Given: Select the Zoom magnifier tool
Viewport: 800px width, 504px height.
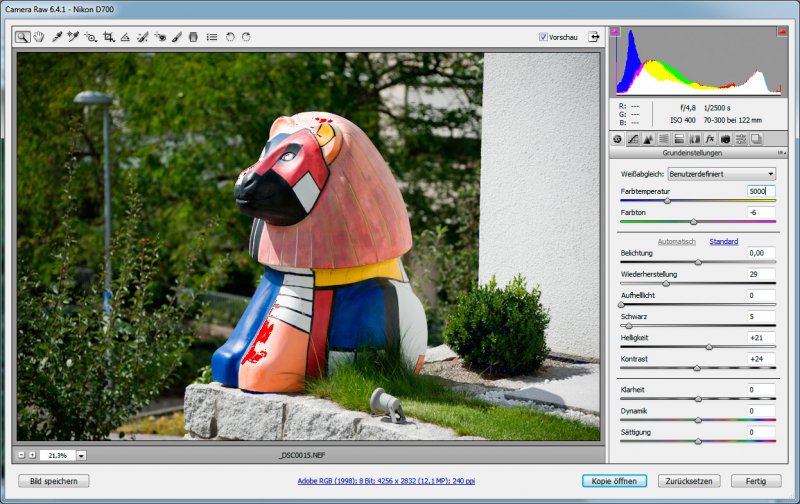Looking at the screenshot, I should coord(22,37).
